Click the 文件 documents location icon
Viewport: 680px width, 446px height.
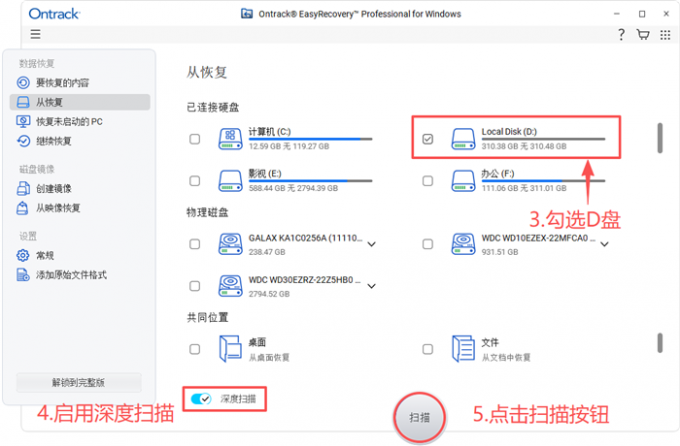463,348
